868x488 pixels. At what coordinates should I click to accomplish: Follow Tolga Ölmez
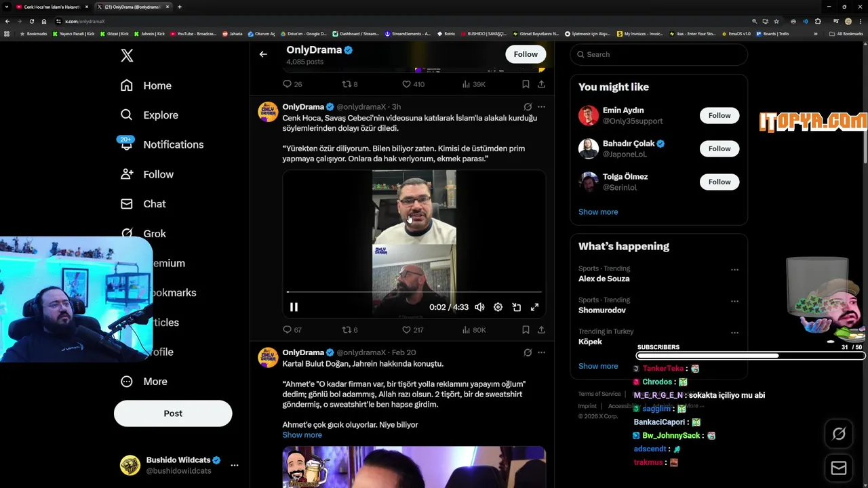click(719, 182)
